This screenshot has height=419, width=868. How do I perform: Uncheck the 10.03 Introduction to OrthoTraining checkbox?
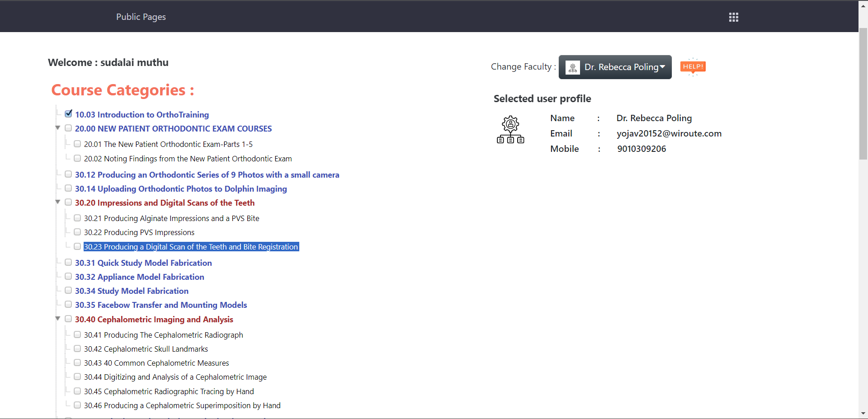(x=68, y=114)
